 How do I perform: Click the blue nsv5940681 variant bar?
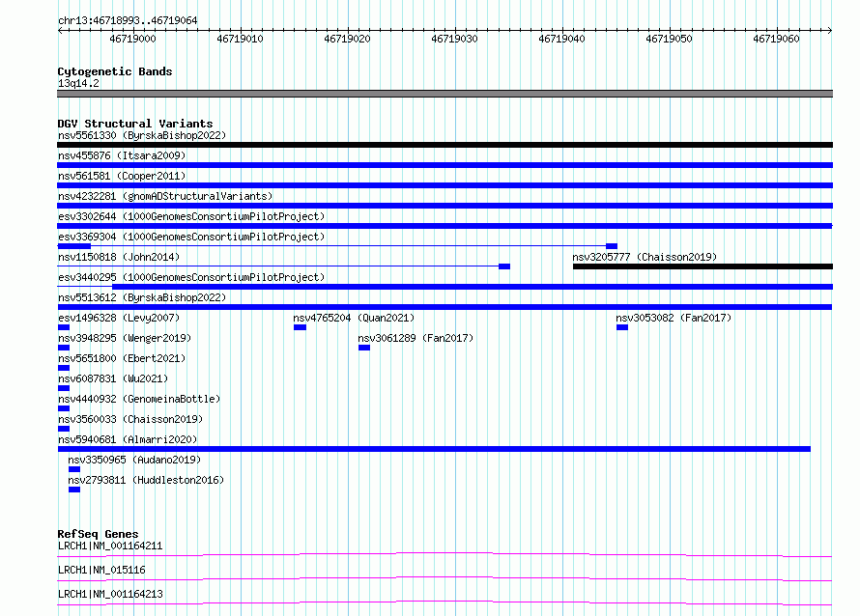pyautogui.click(x=434, y=449)
